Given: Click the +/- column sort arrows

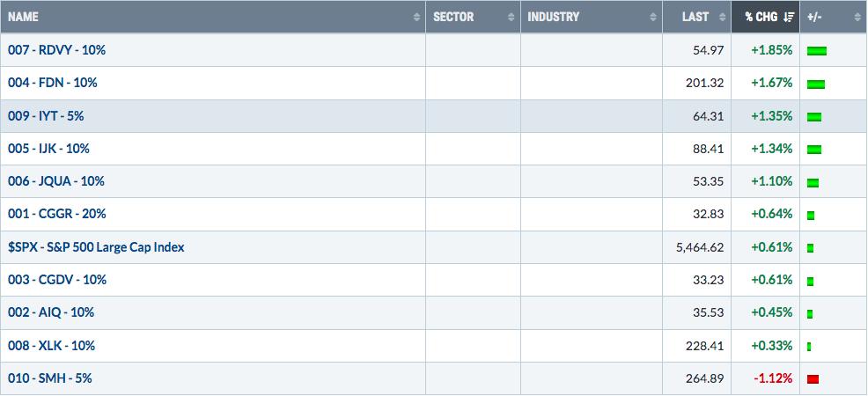Looking at the screenshot, I should (857, 17).
